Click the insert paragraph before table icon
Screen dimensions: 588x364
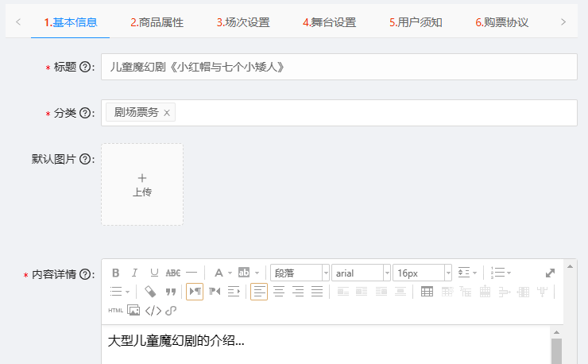click(x=466, y=292)
